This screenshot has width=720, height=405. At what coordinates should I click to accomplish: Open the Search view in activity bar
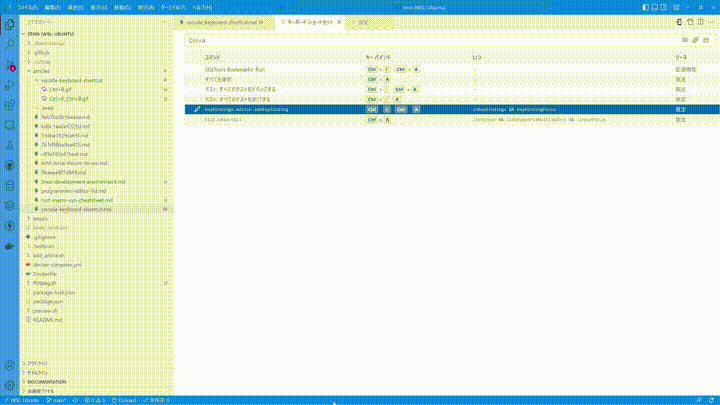(x=10, y=45)
